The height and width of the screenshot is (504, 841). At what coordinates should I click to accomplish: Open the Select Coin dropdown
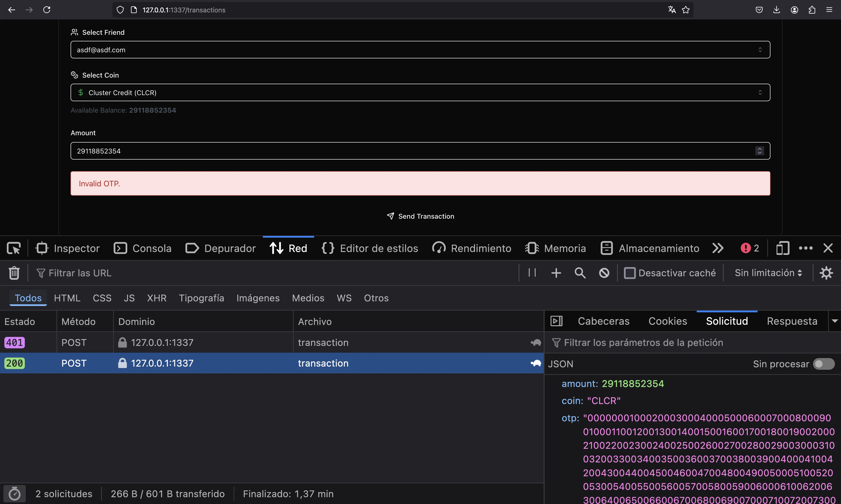pos(420,92)
